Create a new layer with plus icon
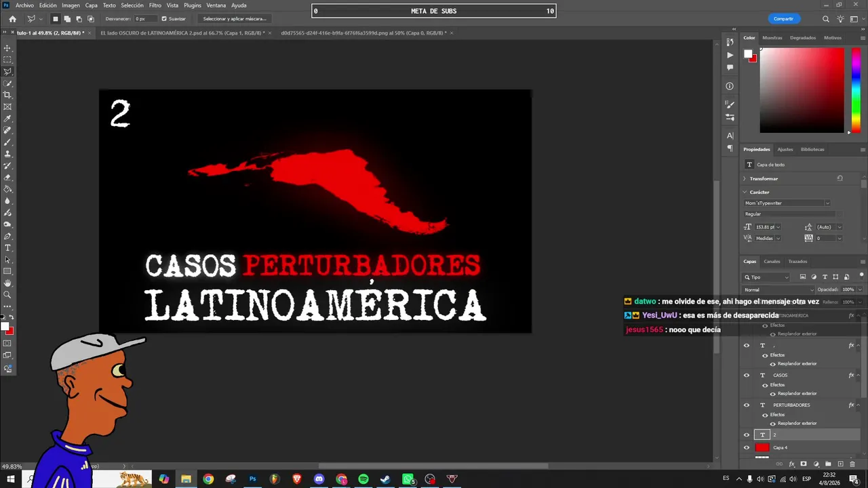 (840, 464)
